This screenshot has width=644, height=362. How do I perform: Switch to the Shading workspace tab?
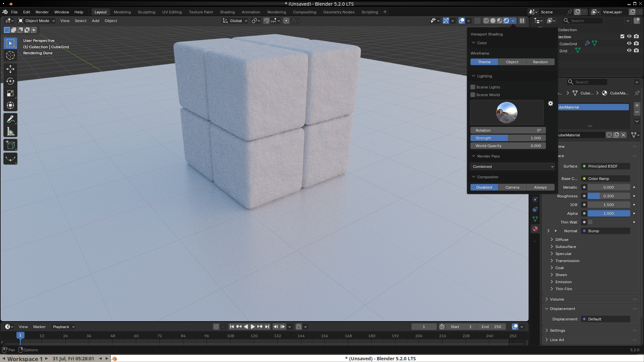227,12
